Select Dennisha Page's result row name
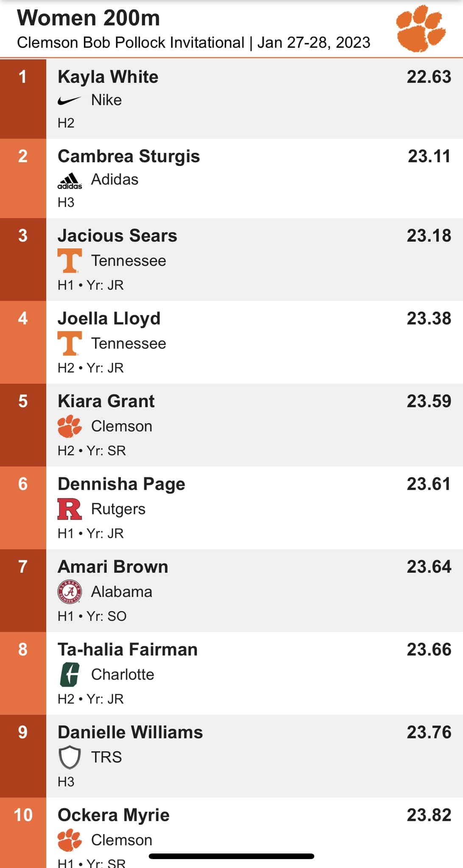Image resolution: width=463 pixels, height=868 pixels. [122, 484]
